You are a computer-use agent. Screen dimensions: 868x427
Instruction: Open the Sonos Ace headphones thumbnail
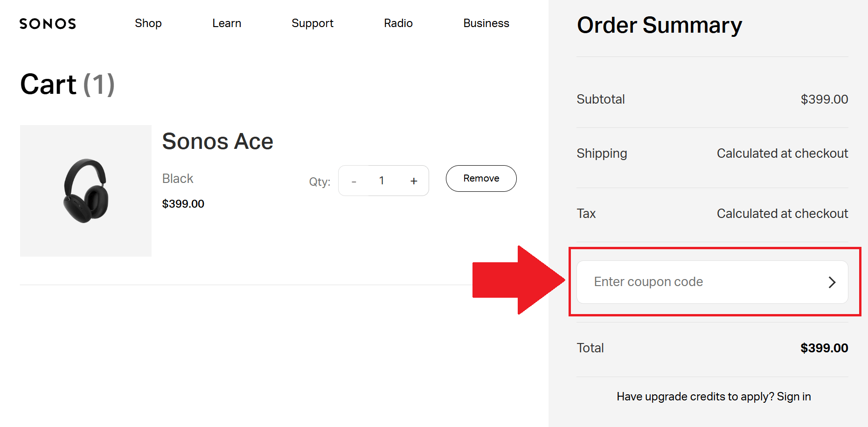pyautogui.click(x=86, y=191)
